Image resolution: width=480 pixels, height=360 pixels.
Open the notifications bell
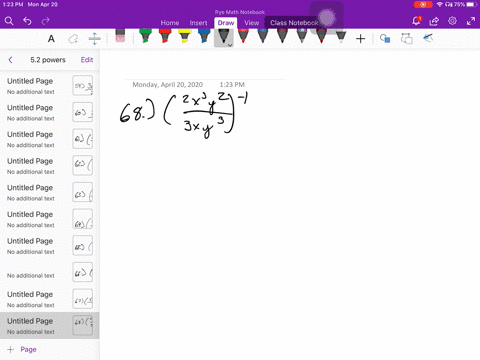(x=416, y=21)
